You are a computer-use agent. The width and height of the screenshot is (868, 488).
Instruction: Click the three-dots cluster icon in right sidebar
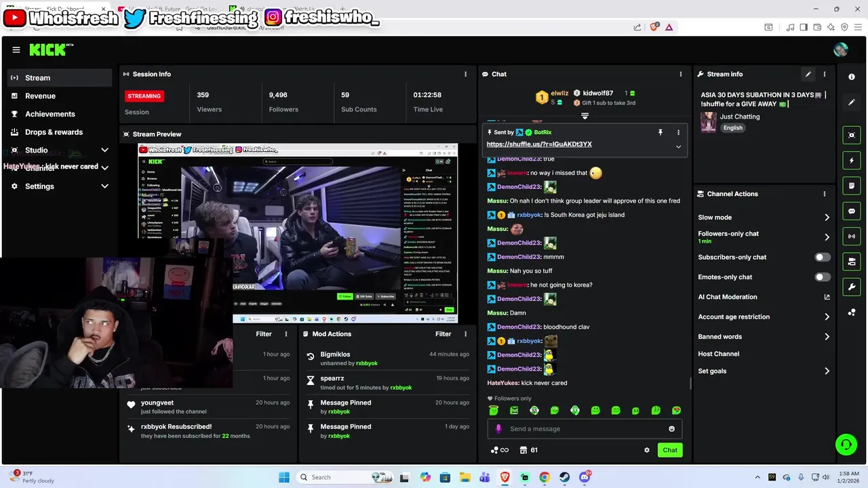(x=852, y=312)
